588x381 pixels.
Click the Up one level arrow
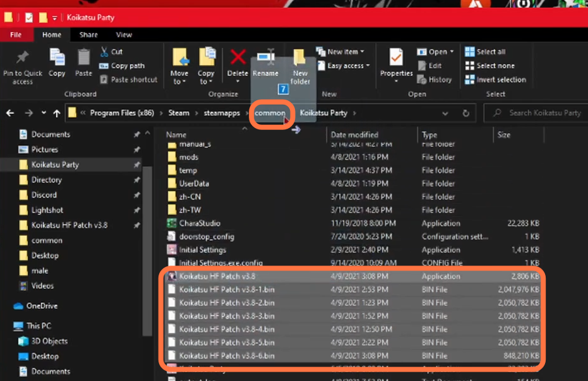pos(57,113)
